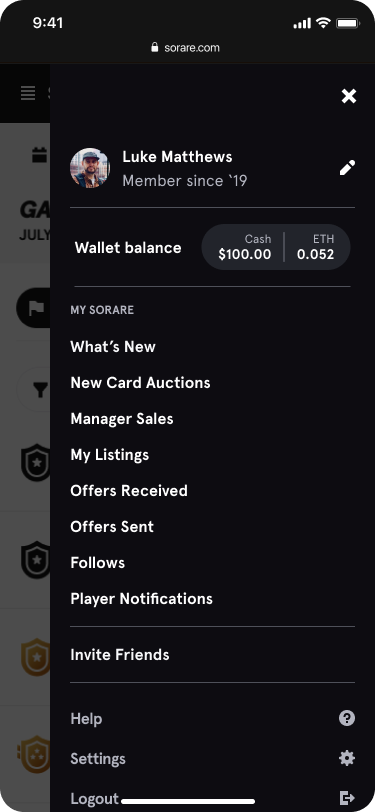This screenshot has height=812, width=375.
Task: Open the Settings gear icon
Action: pyautogui.click(x=347, y=758)
